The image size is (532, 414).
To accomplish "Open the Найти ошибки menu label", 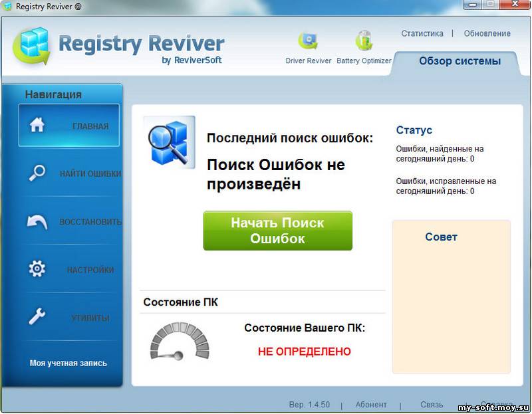I will [90, 173].
